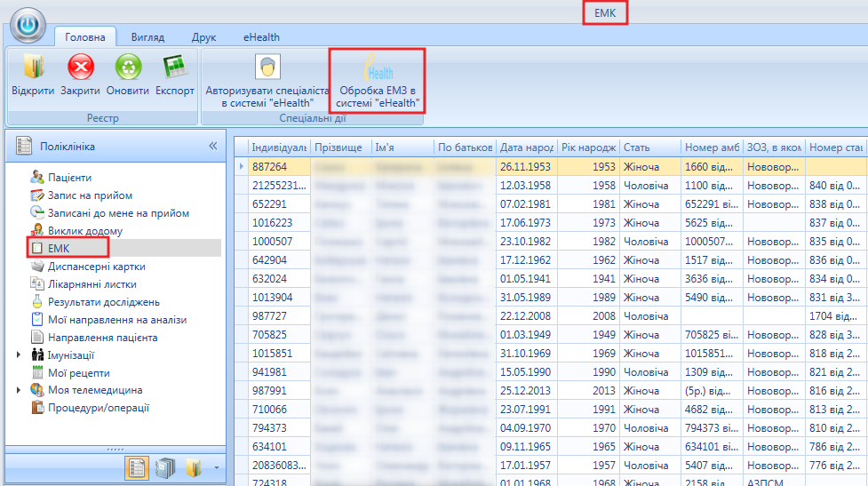Click the round power application button
Screen dimensions: 868x486
pyautogui.click(x=28, y=25)
